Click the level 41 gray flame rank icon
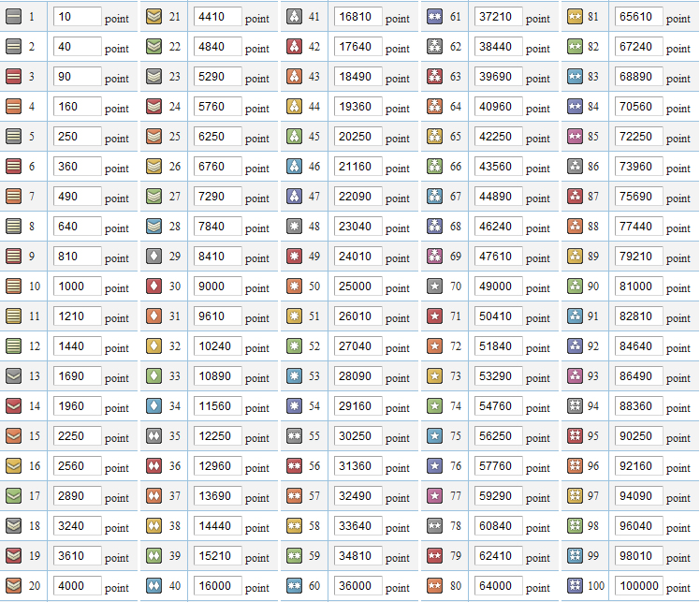The width and height of the screenshot is (700, 602). 294,17
